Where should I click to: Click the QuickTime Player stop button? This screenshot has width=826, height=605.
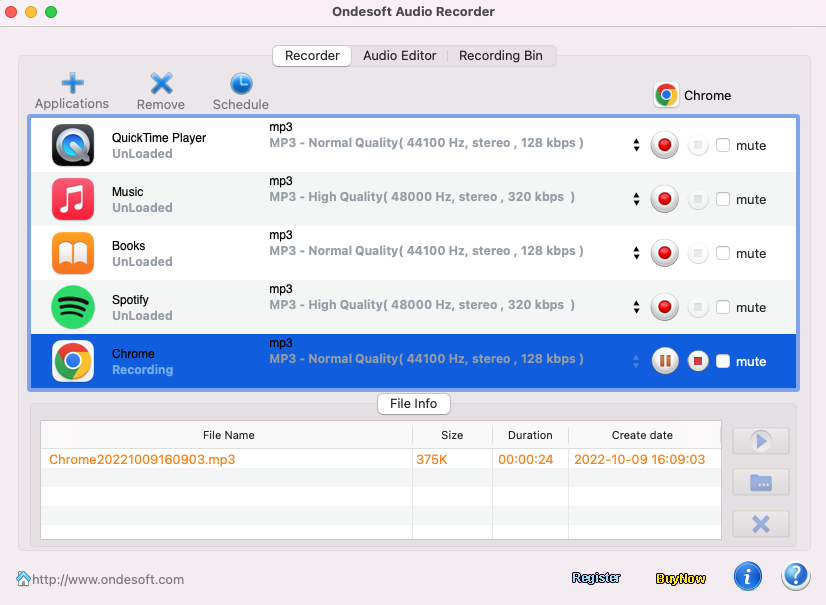click(x=698, y=145)
